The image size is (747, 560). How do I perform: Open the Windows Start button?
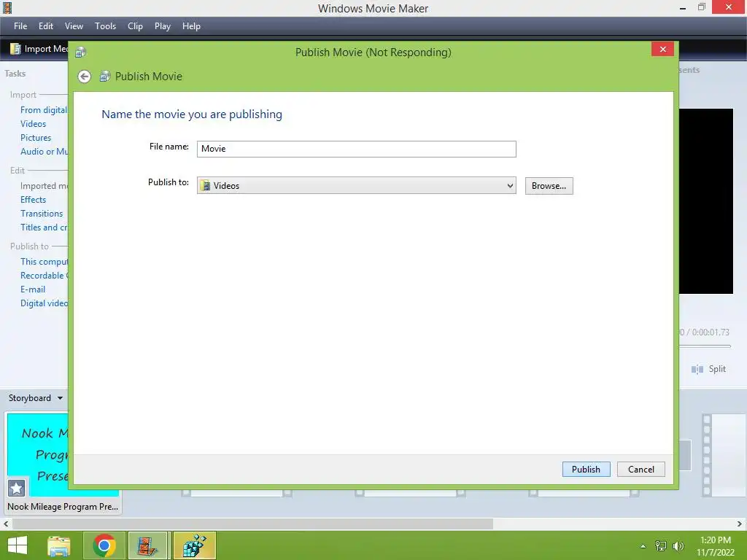pos(18,545)
